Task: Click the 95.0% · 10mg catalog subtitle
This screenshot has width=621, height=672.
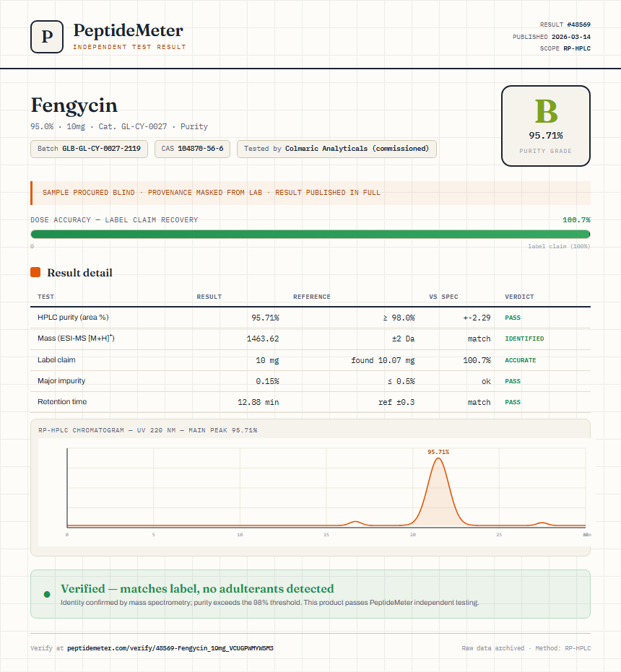Action: (119, 126)
